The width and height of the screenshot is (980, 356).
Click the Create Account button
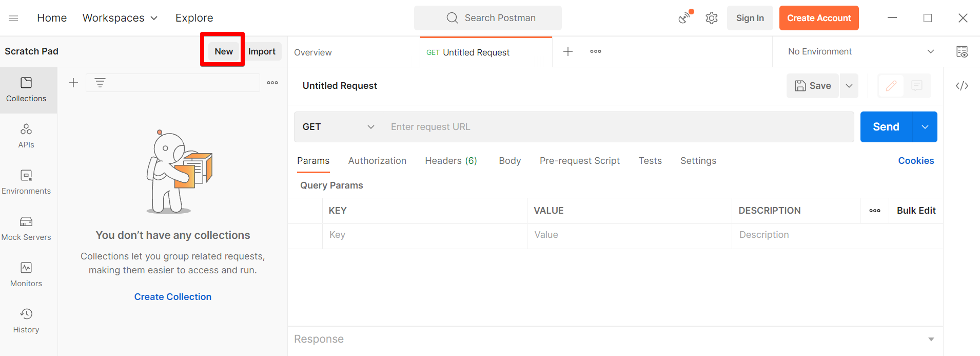[819, 18]
